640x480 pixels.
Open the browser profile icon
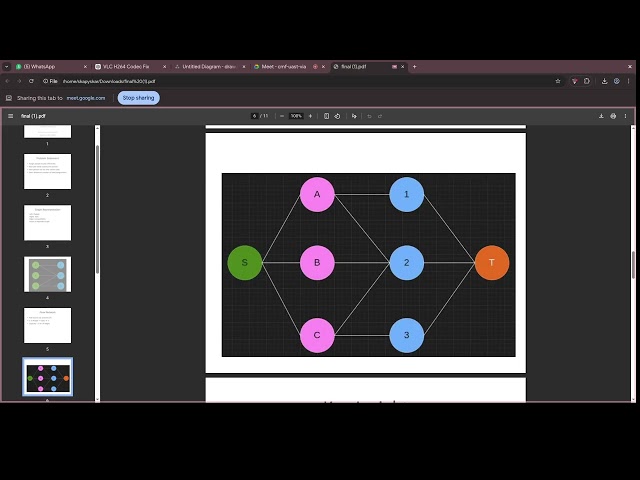(617, 81)
